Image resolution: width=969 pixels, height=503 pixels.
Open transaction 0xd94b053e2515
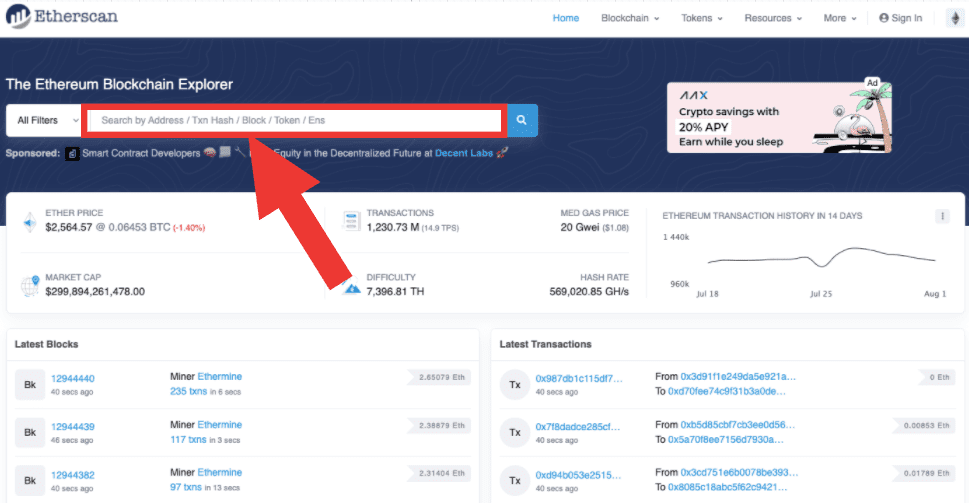[x=578, y=475]
